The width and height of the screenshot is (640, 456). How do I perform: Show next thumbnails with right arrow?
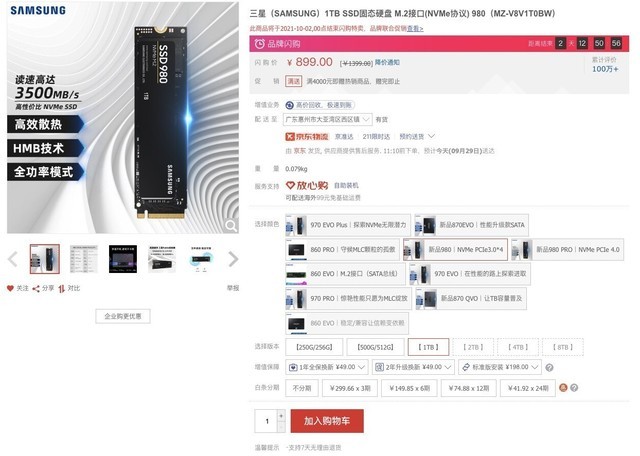[233, 259]
